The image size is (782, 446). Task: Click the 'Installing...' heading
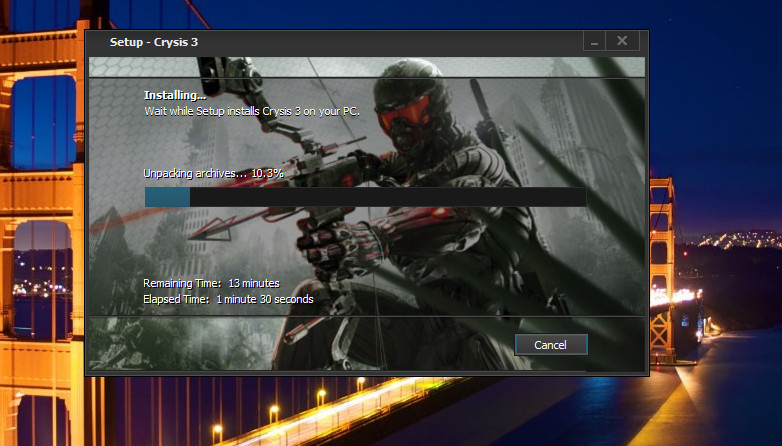175,95
